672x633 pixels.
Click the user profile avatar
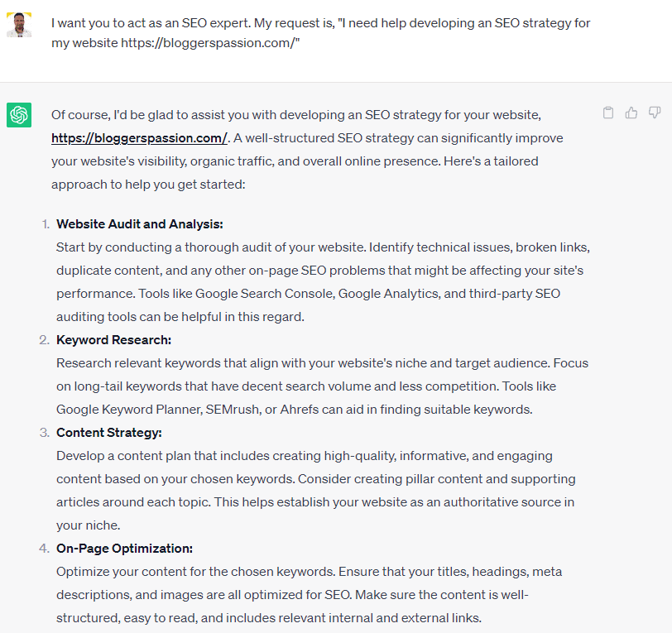coord(19,25)
